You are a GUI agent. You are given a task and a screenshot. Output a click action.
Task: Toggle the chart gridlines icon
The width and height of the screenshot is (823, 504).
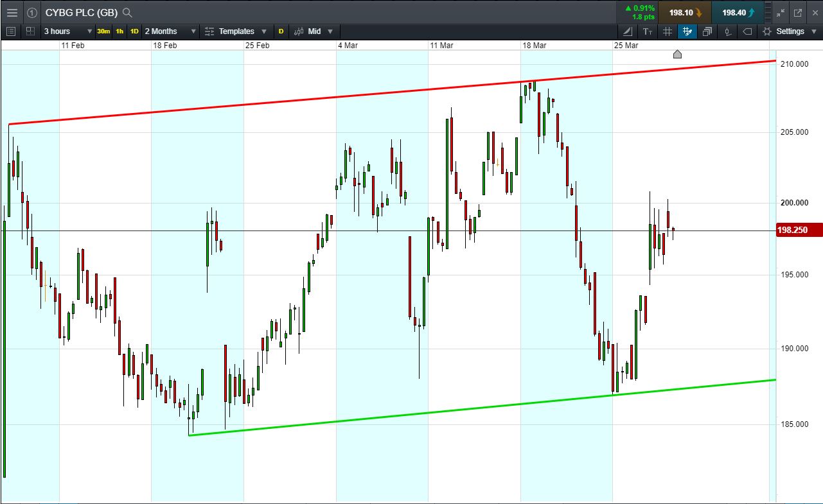click(x=668, y=31)
